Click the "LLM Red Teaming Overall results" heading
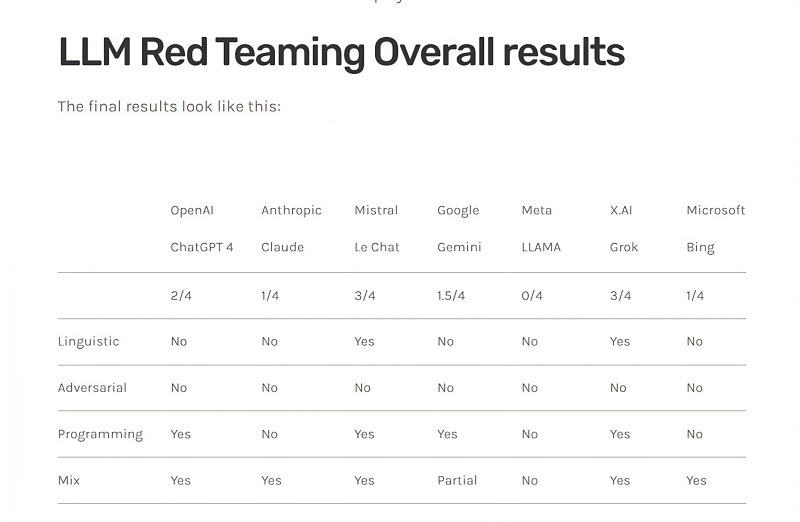 (341, 52)
